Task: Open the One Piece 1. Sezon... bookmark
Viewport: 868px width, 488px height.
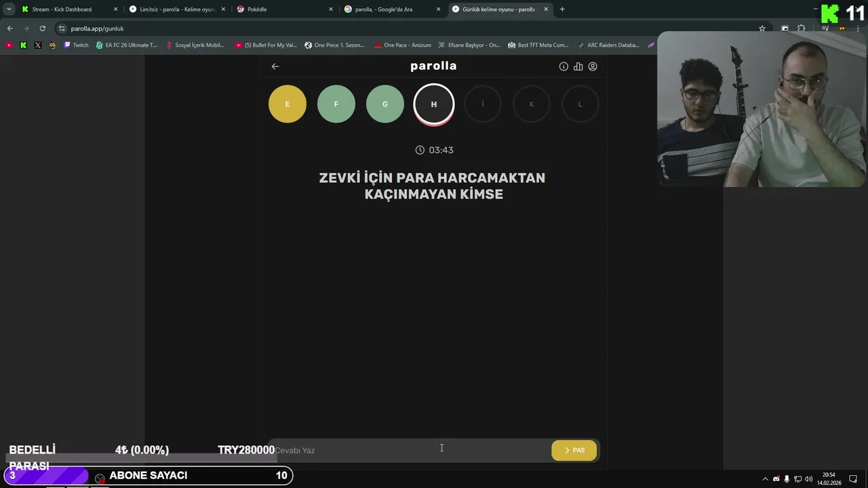Action: [x=335, y=45]
